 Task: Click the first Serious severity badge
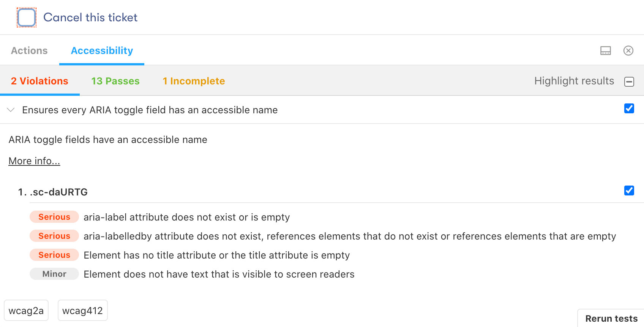[x=54, y=217]
